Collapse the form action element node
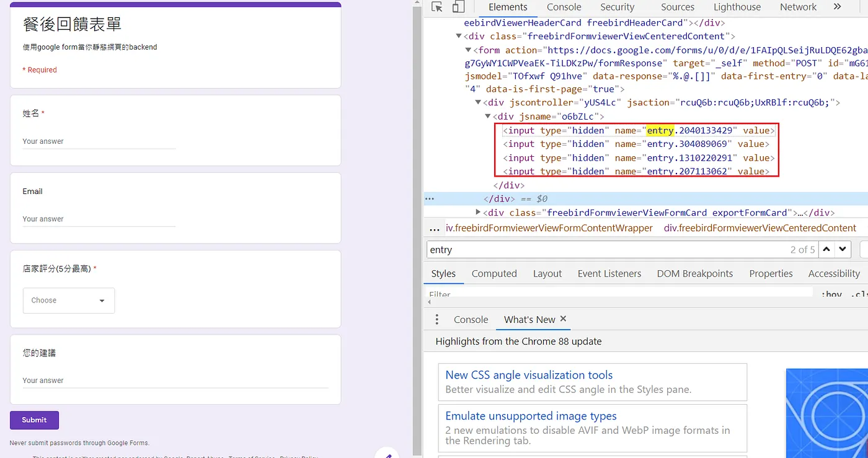This screenshot has height=458, width=868. coord(469,50)
